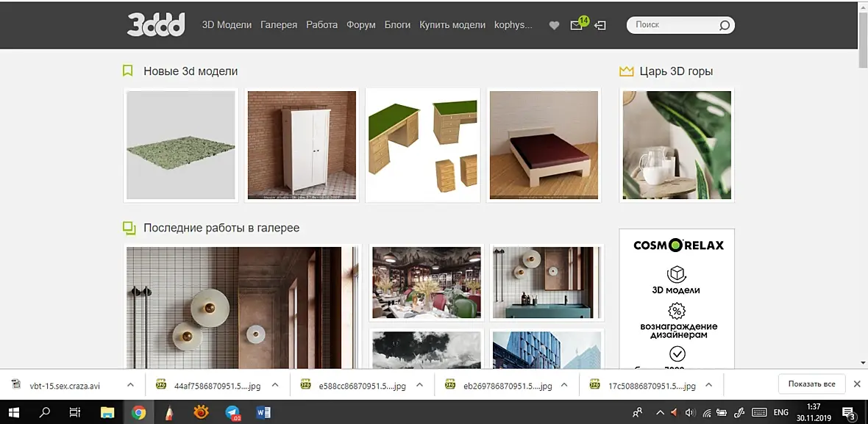
Task: Open the notification center icon
Action: point(849,412)
